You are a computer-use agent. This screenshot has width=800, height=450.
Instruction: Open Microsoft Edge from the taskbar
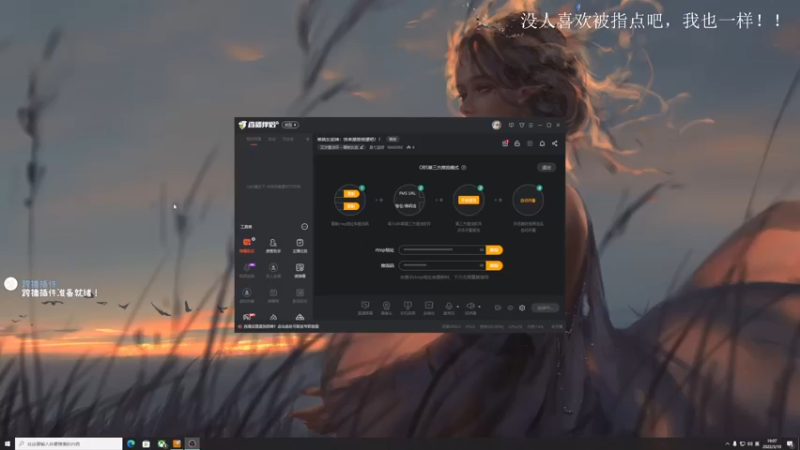coord(131,444)
